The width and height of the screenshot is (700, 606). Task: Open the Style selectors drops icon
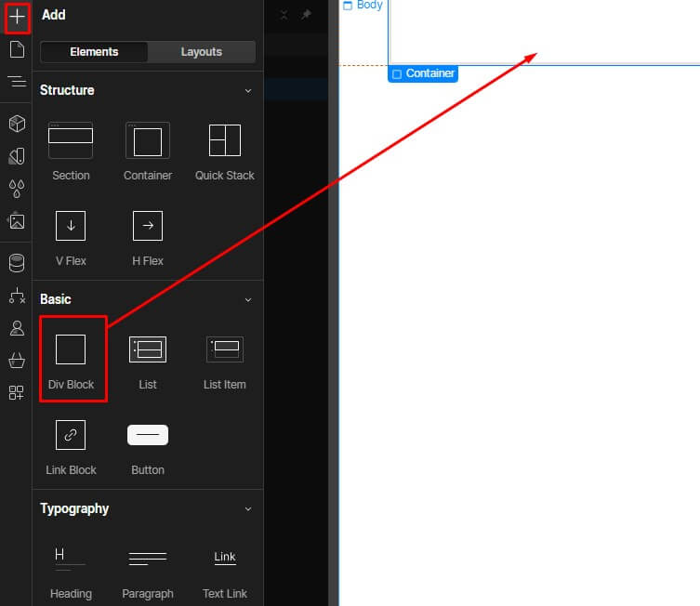click(17, 189)
